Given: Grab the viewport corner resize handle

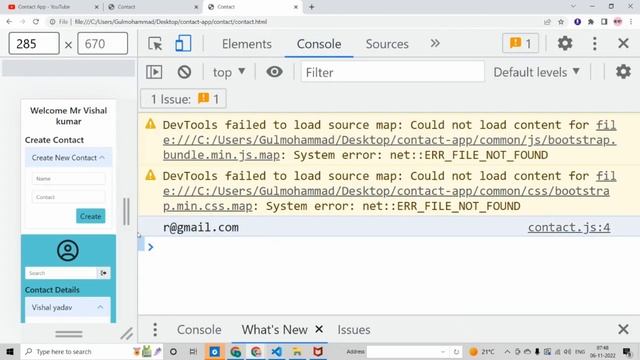Looking at the screenshot, I should click(127, 334).
